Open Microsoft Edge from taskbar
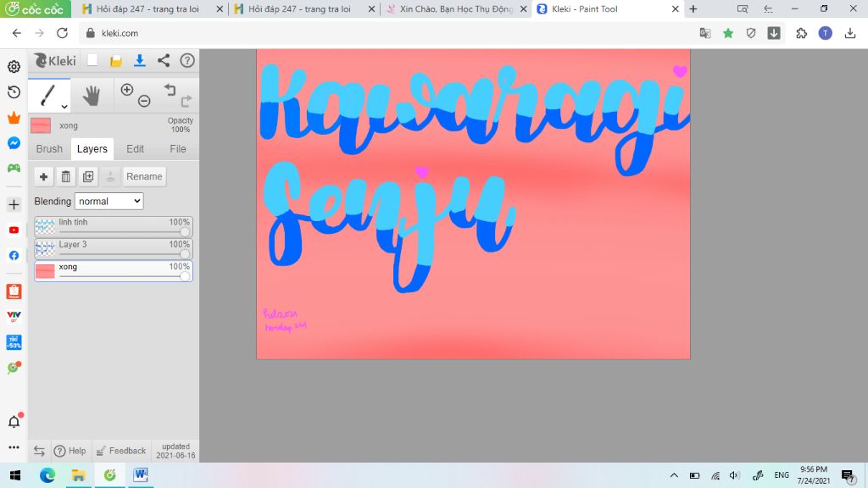The width and height of the screenshot is (868, 488). [x=47, y=475]
